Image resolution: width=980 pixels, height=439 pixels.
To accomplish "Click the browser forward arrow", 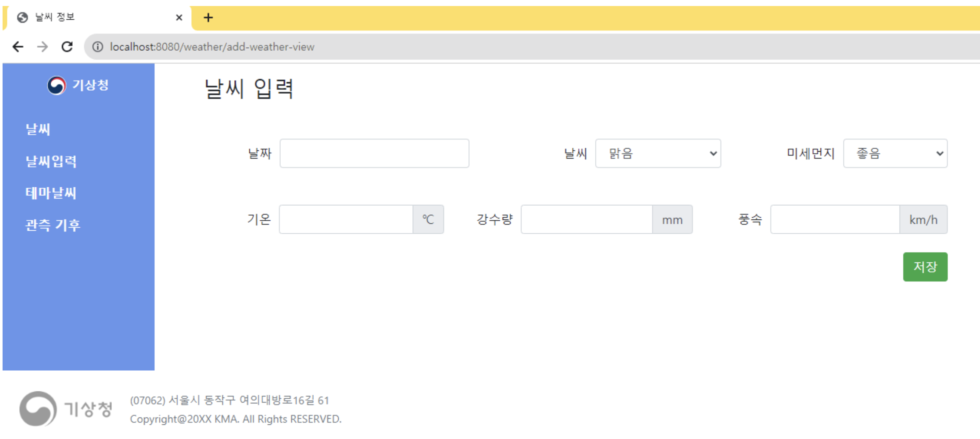I will (43, 47).
